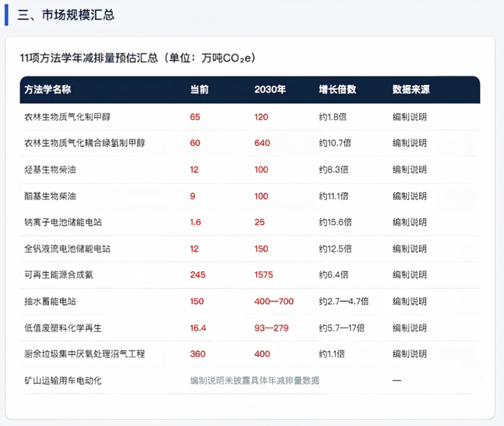Click 2030 value 150 in 全钒液流 row
The width and height of the screenshot is (504, 426).
(261, 249)
